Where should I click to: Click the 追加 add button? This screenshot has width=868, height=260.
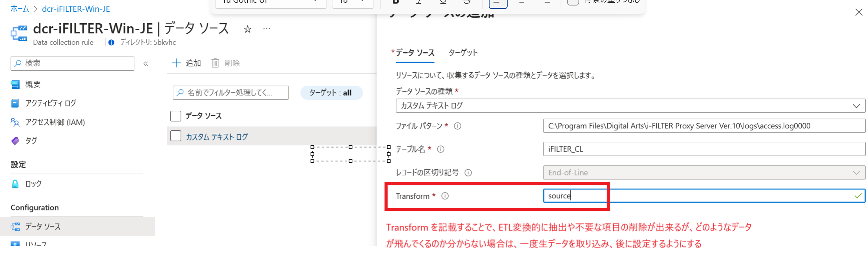coord(186,63)
